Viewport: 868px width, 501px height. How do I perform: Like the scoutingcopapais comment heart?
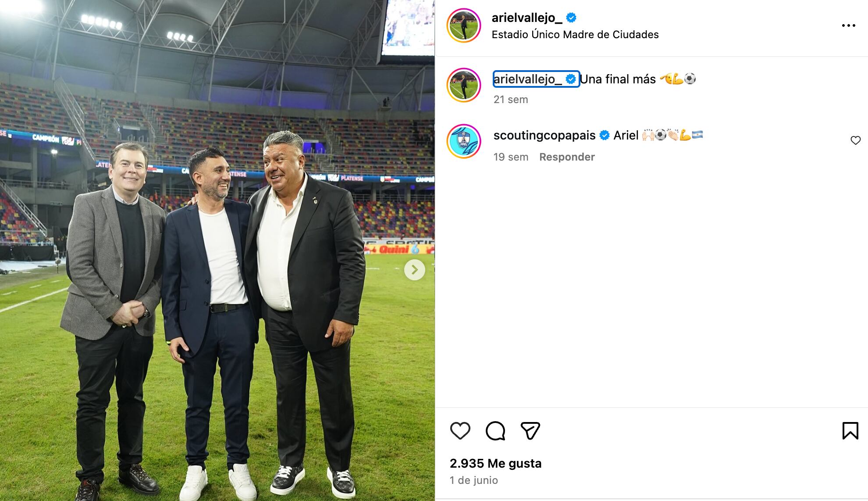(x=855, y=140)
